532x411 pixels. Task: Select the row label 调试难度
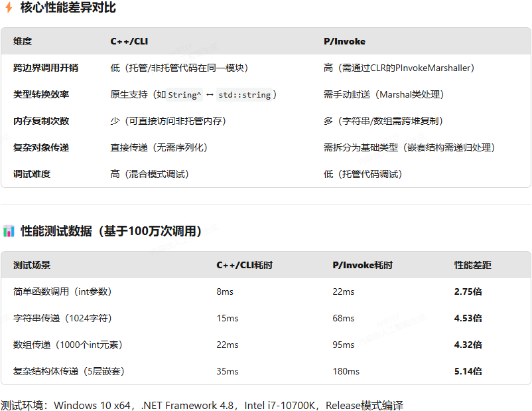[x=32, y=174]
